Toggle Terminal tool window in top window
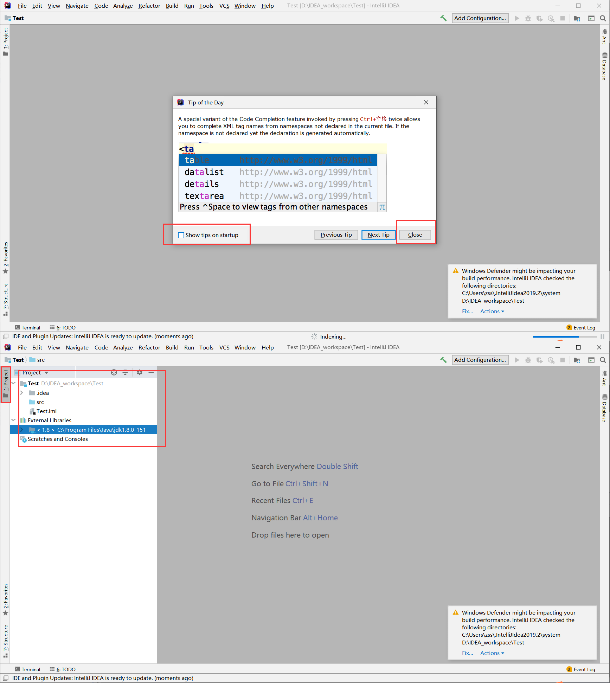 tap(27, 328)
